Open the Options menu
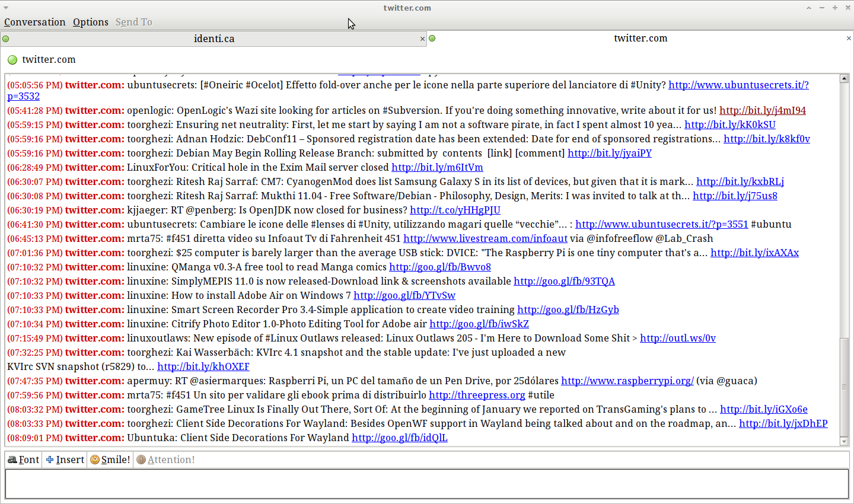Screen dimensions: 854x504 coord(91,22)
